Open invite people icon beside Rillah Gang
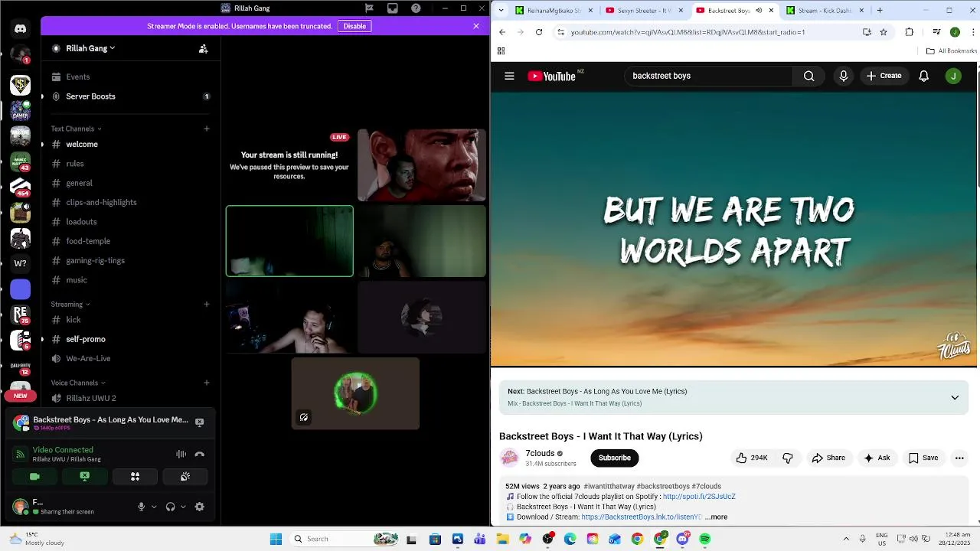Image resolution: width=980 pixels, height=551 pixels. pyautogui.click(x=203, y=48)
